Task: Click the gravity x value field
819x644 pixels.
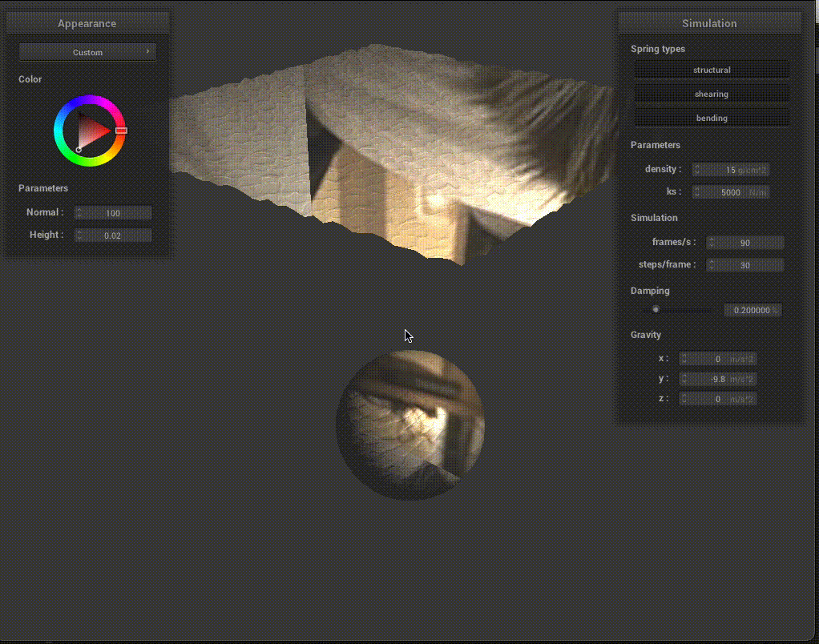Action: (717, 359)
